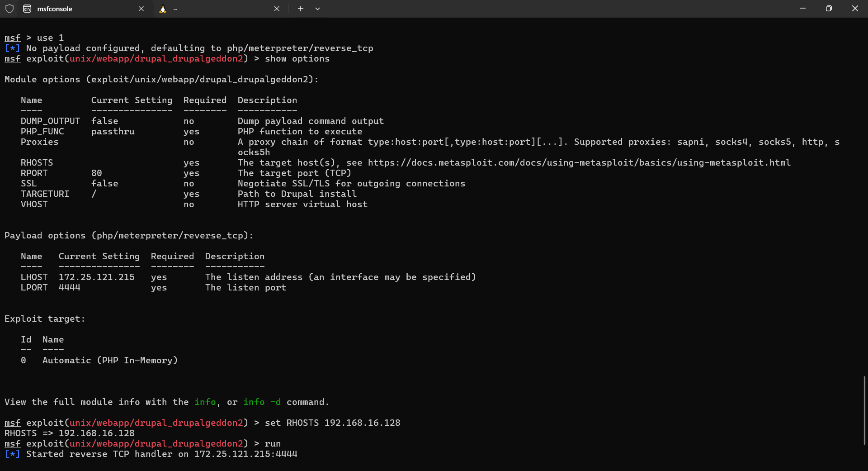The width and height of the screenshot is (868, 471).
Task: Minimize the terminal window
Action: [802, 9]
